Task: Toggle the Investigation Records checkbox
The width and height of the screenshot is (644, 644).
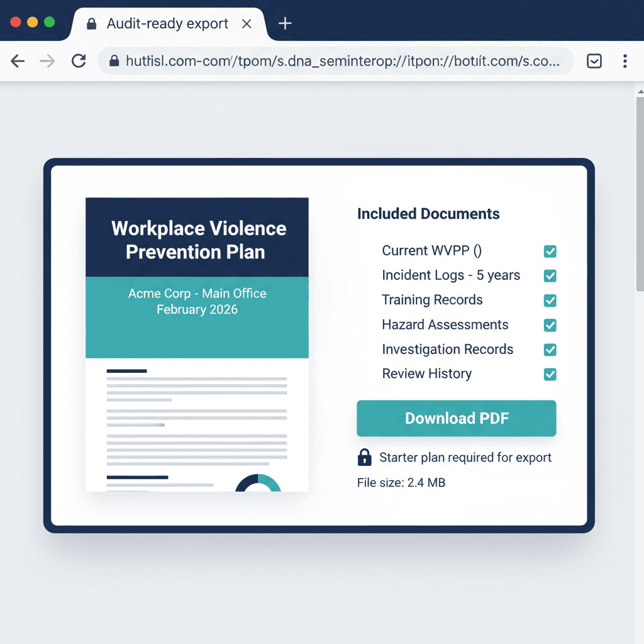Action: [550, 350]
